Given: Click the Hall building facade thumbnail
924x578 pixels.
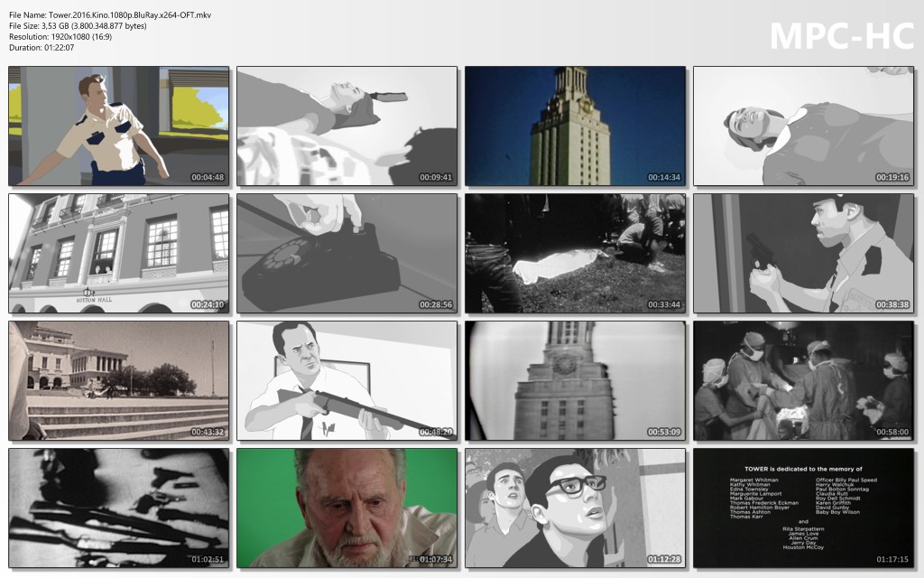Looking at the screenshot, I should 119,253.
